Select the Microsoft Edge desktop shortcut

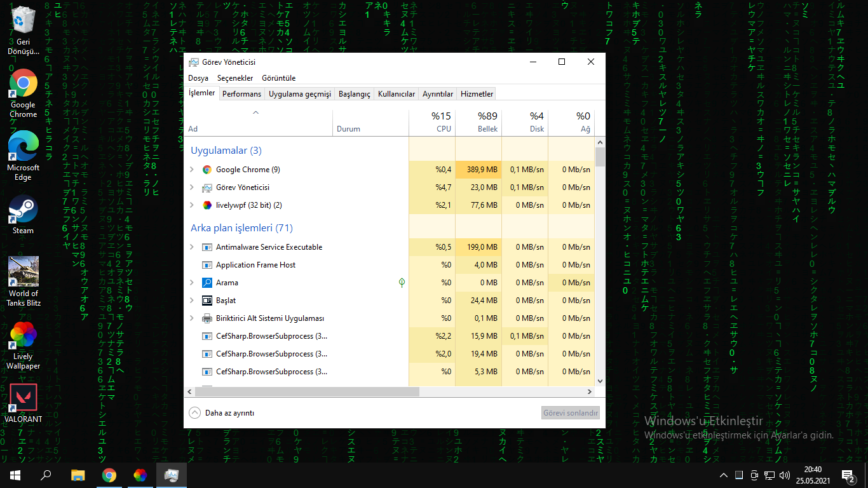(x=24, y=156)
